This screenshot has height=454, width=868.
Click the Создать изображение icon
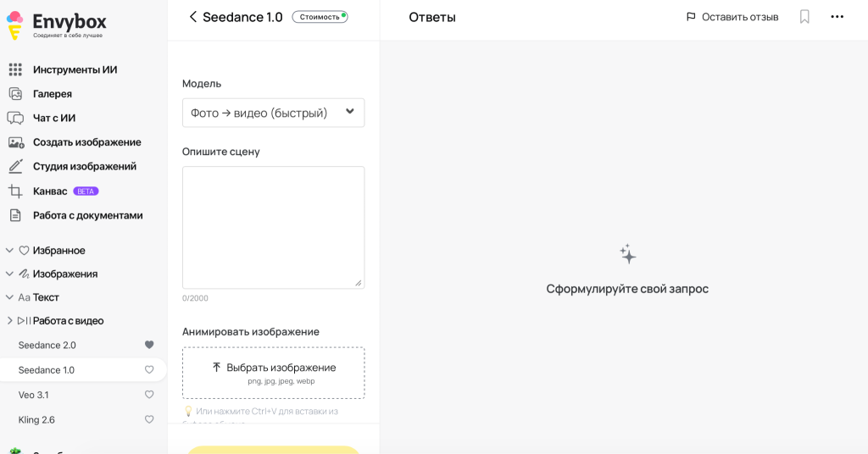pyautogui.click(x=16, y=142)
